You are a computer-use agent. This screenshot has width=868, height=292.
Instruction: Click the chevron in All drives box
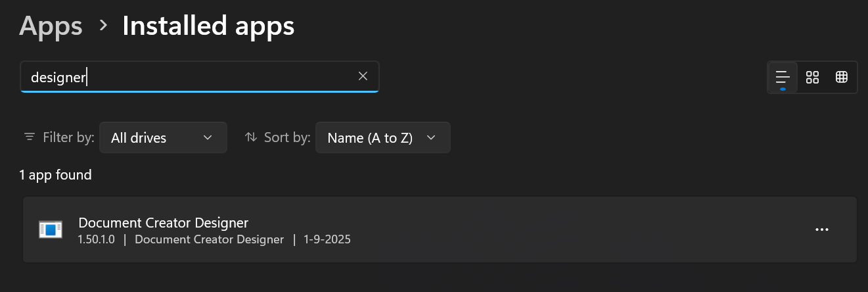208,137
